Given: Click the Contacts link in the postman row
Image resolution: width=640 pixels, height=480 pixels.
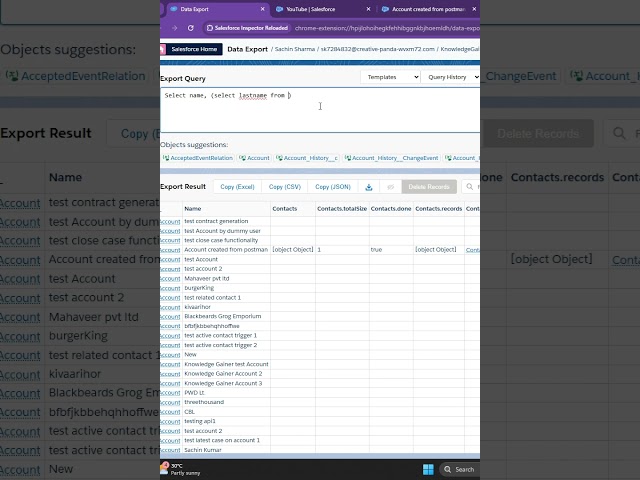Looking at the screenshot, I should tap(473, 250).
